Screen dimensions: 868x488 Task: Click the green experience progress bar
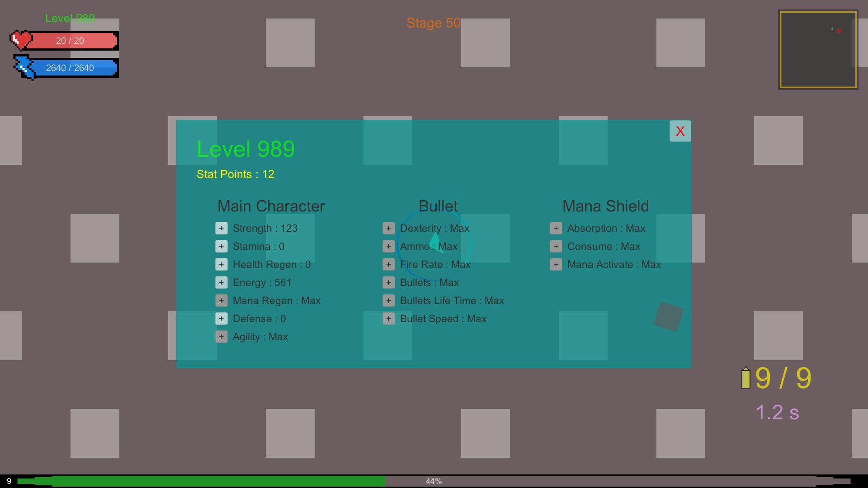[x=434, y=481]
